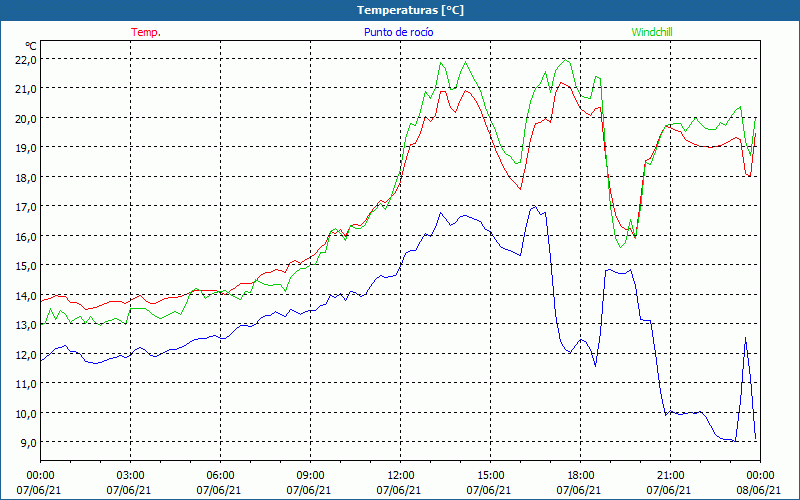Click the 20,0 y-axis value
The width and height of the screenshot is (800, 500).
point(27,118)
